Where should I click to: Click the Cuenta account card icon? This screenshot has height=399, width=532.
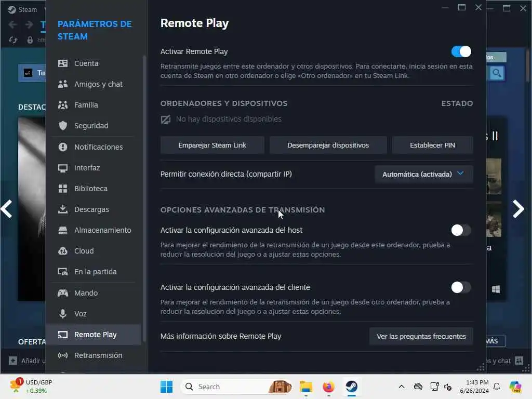tap(63, 63)
